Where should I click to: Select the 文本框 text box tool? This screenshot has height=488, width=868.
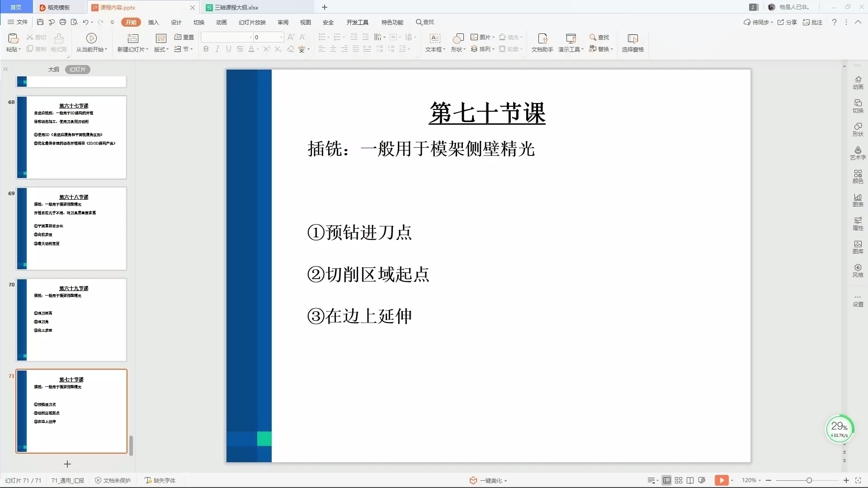click(x=434, y=43)
